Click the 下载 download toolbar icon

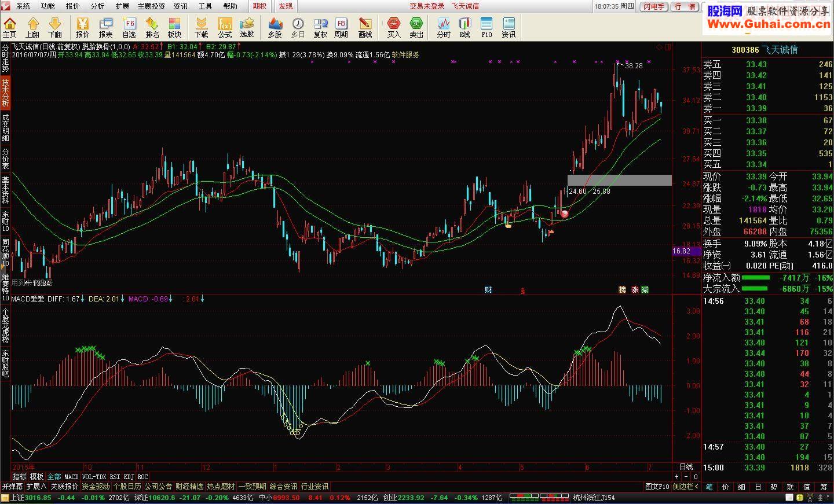pyautogui.click(x=202, y=27)
